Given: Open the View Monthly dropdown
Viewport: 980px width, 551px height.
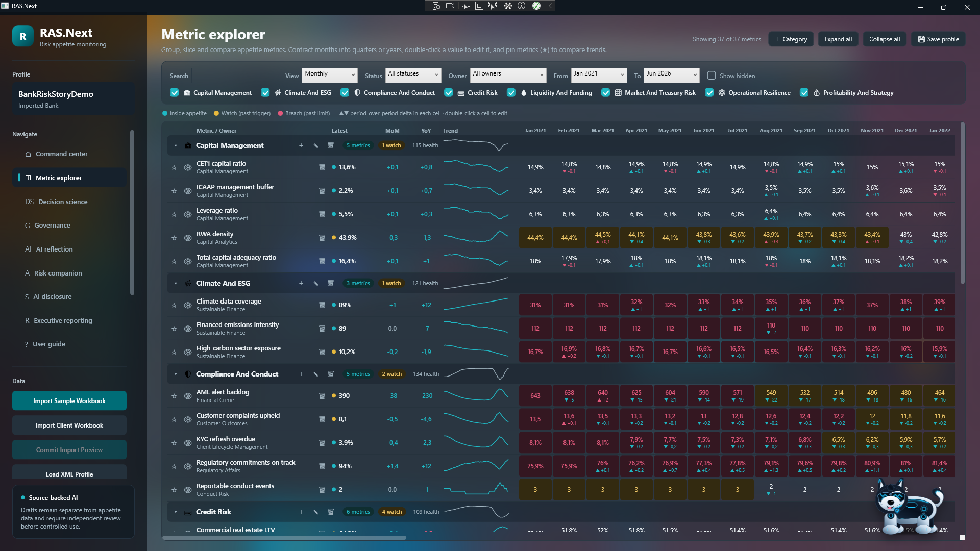Looking at the screenshot, I should point(330,74).
